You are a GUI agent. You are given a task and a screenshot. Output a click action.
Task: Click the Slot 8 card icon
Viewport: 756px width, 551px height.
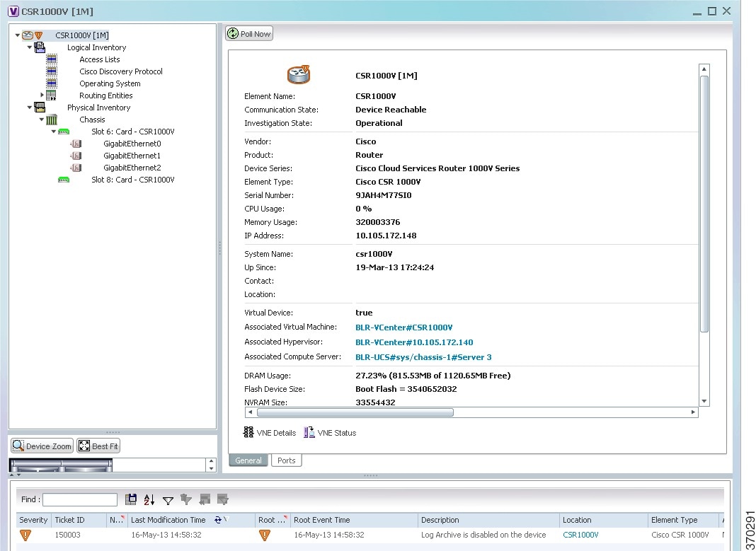(x=64, y=180)
